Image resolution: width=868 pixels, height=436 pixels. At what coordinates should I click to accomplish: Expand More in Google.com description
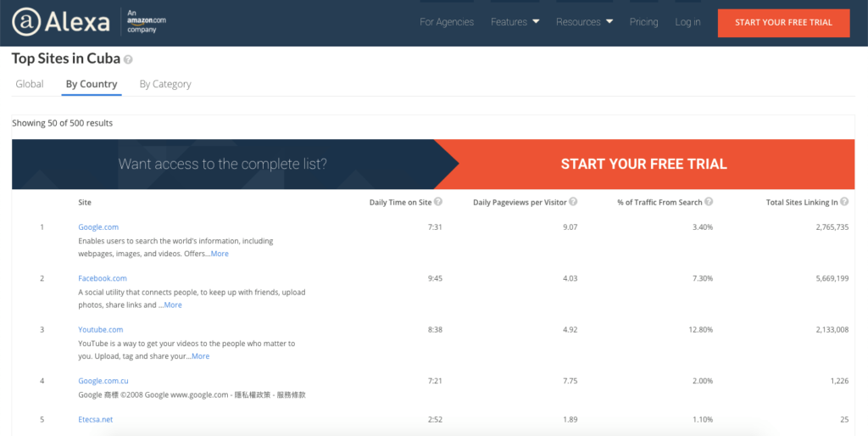[x=220, y=254]
